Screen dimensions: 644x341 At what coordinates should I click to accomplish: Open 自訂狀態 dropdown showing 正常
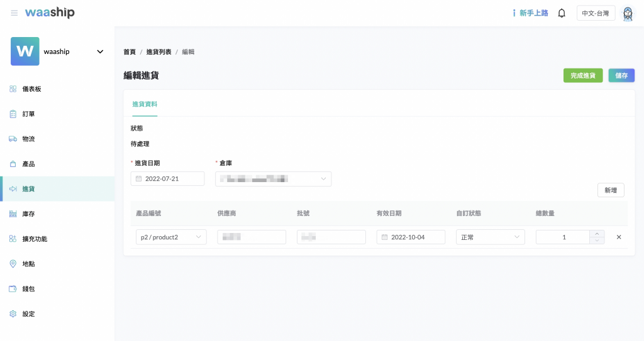(x=490, y=237)
